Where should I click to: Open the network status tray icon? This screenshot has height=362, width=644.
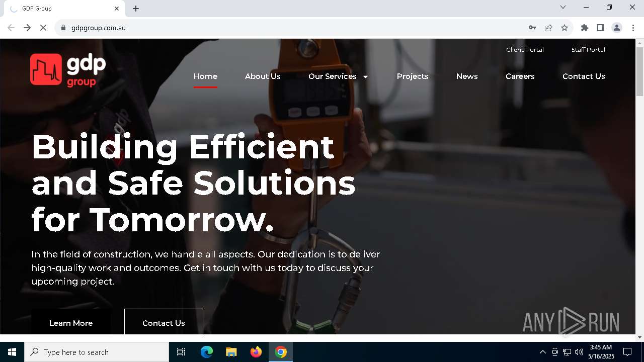click(567, 352)
